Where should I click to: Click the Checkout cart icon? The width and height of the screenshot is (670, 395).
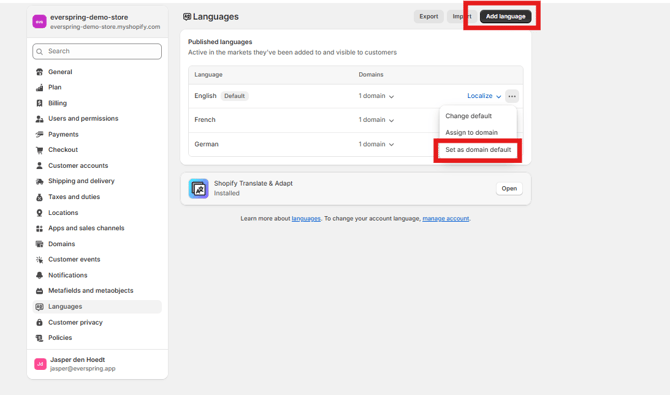click(x=39, y=150)
